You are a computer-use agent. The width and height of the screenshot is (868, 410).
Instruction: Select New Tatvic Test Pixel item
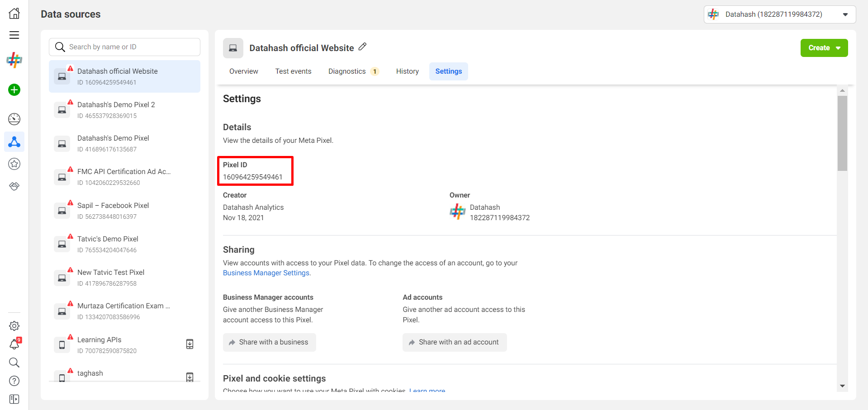click(x=124, y=278)
